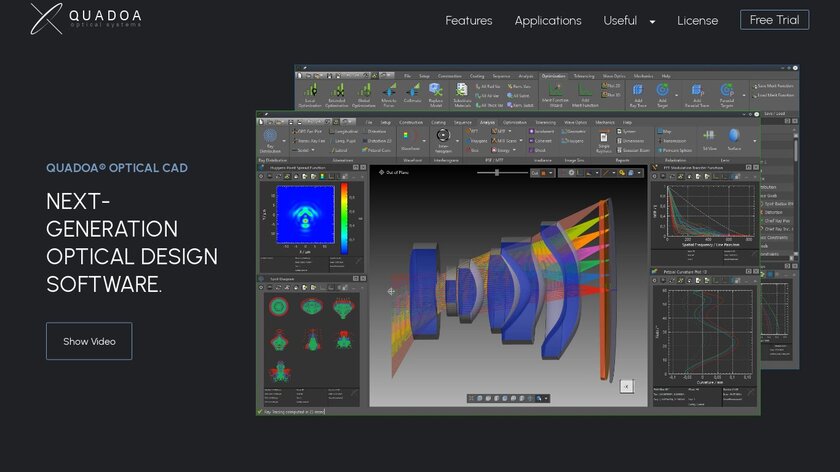Close the Spot Diagram panel
The width and height of the screenshot is (840, 472).
[x=363, y=279]
